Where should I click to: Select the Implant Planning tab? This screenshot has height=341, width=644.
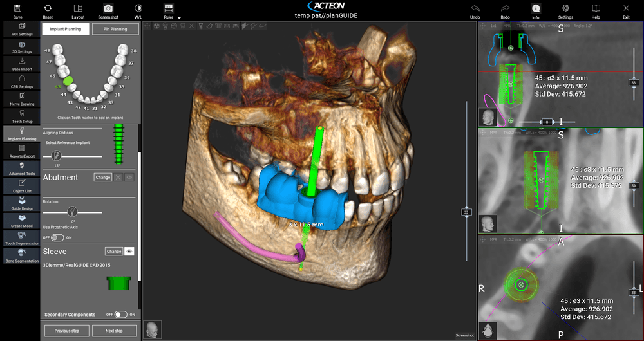click(65, 29)
